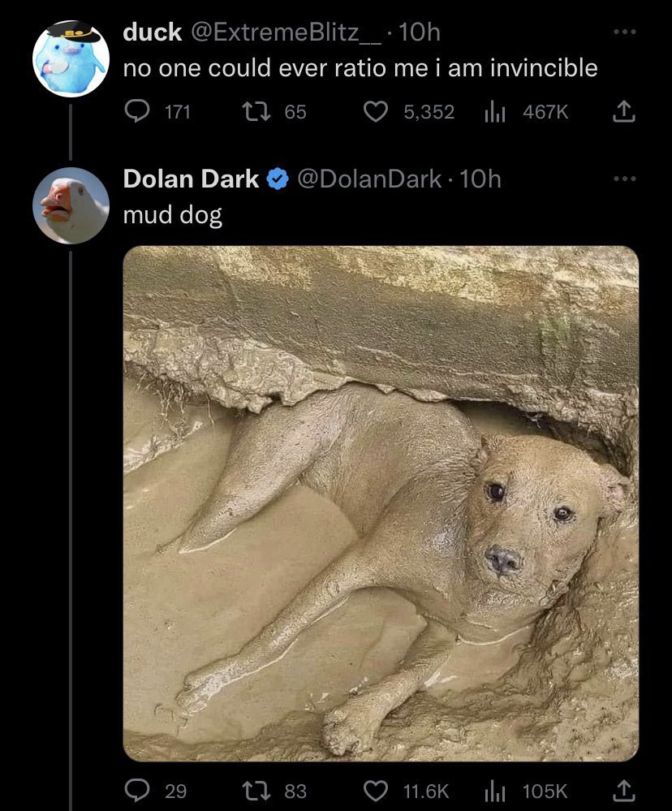Like the mud dog tweet
This screenshot has height=811, width=672.
coord(375,790)
